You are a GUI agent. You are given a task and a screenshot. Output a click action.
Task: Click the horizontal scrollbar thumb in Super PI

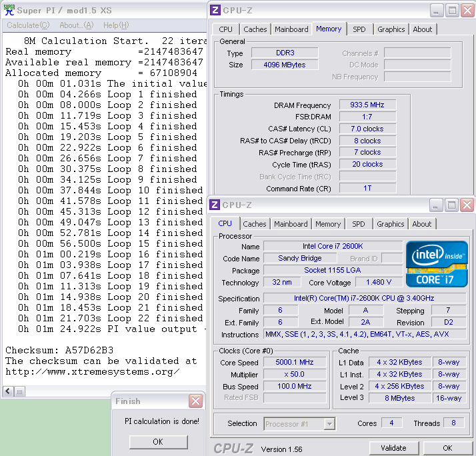click(19, 391)
